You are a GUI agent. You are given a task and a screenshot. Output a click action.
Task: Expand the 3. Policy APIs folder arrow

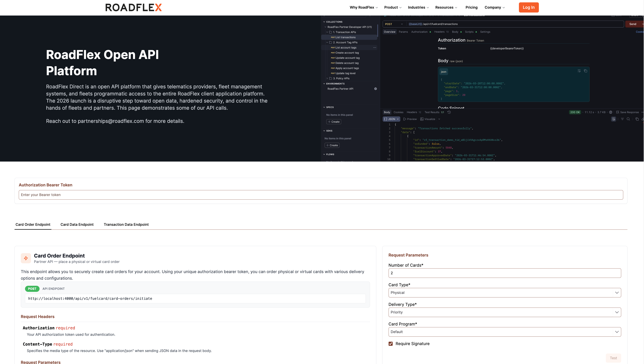click(327, 79)
